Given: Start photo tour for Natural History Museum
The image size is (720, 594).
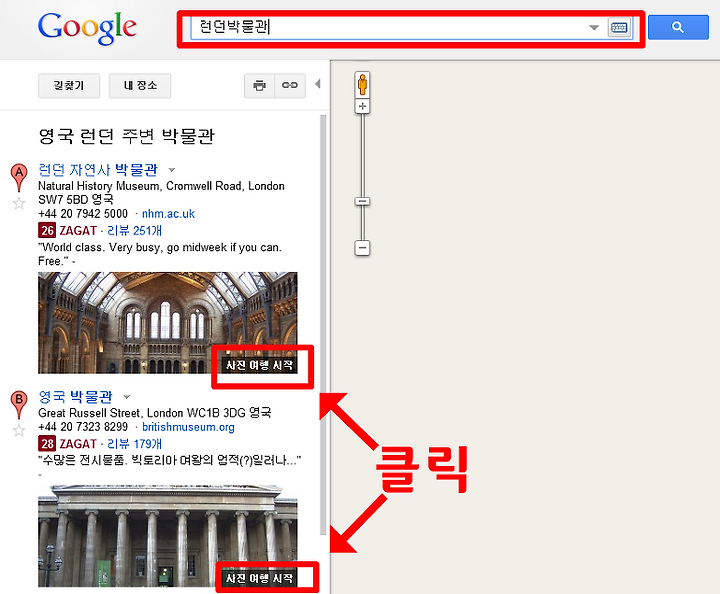Looking at the screenshot, I should pos(259,365).
